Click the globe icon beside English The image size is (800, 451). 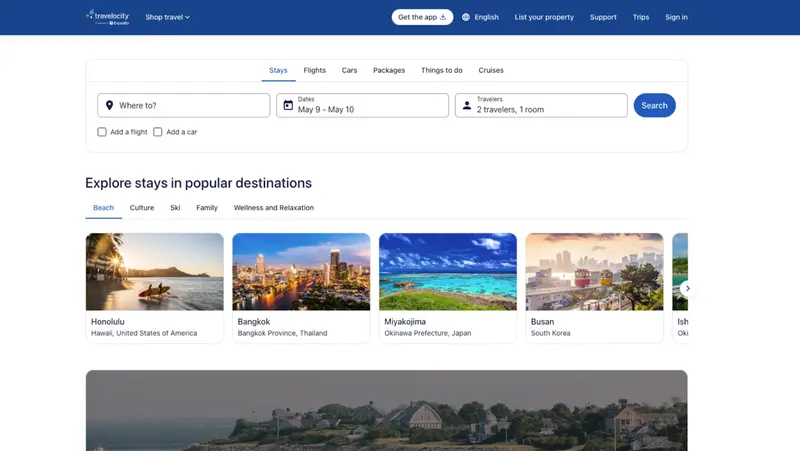[466, 17]
